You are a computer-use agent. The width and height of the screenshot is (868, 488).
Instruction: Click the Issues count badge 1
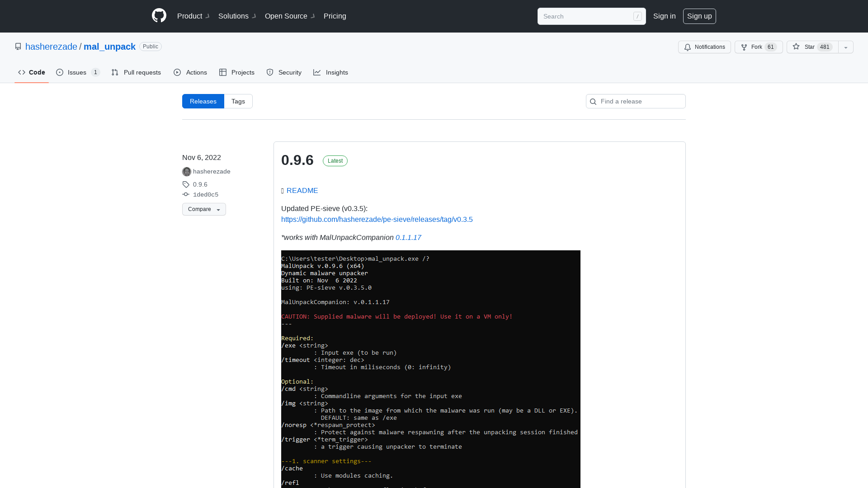95,72
